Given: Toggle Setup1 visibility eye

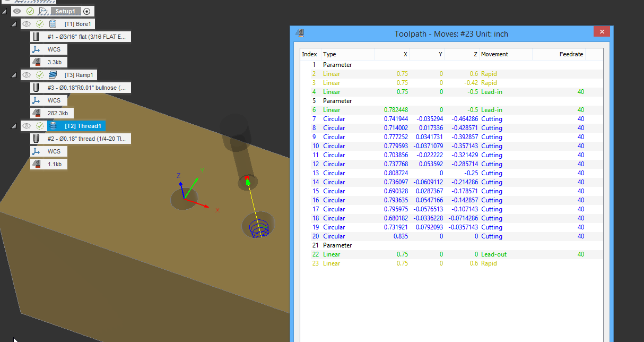Looking at the screenshot, I should pos(17,11).
